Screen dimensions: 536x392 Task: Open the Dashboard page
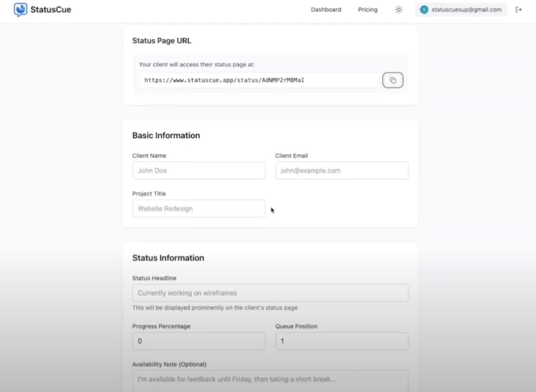point(326,10)
